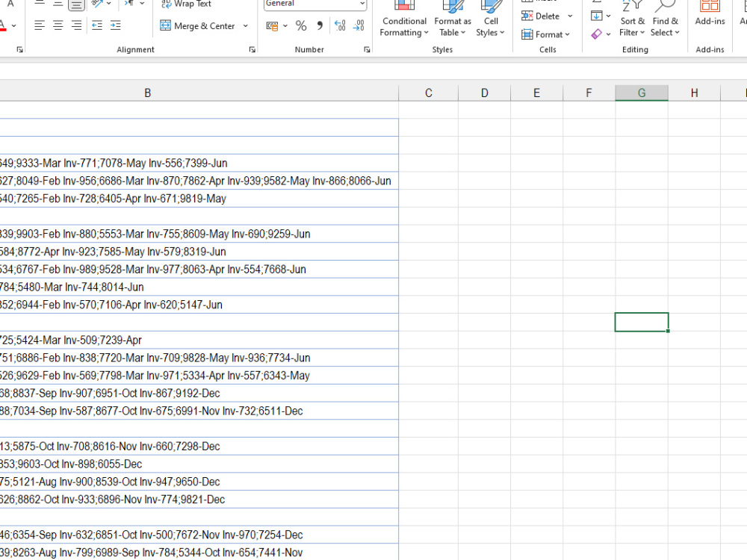Select the cell ending with 9259-Jun

[199, 234]
